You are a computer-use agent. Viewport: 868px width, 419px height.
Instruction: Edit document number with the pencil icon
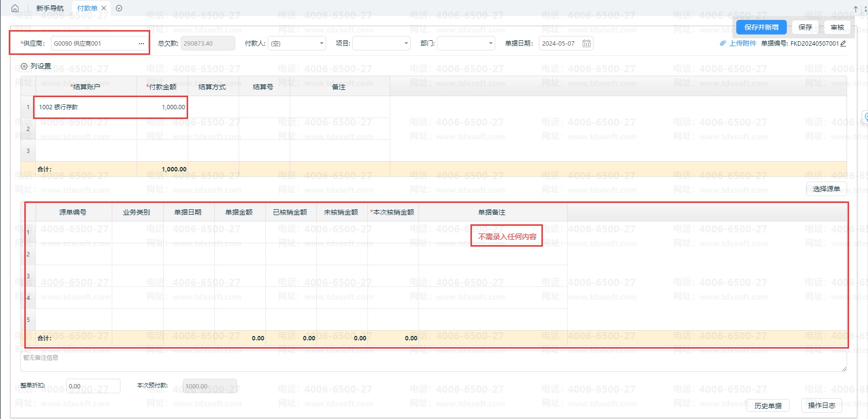[843, 43]
